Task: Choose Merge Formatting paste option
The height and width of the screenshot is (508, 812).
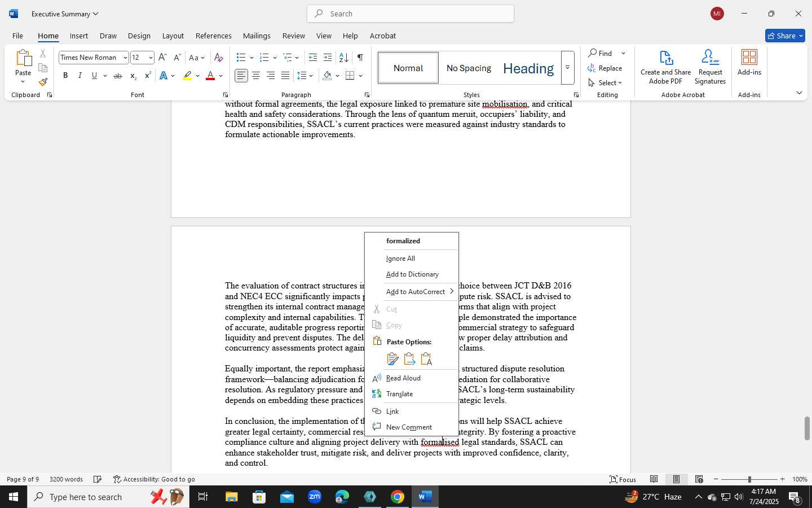Action: (409, 359)
